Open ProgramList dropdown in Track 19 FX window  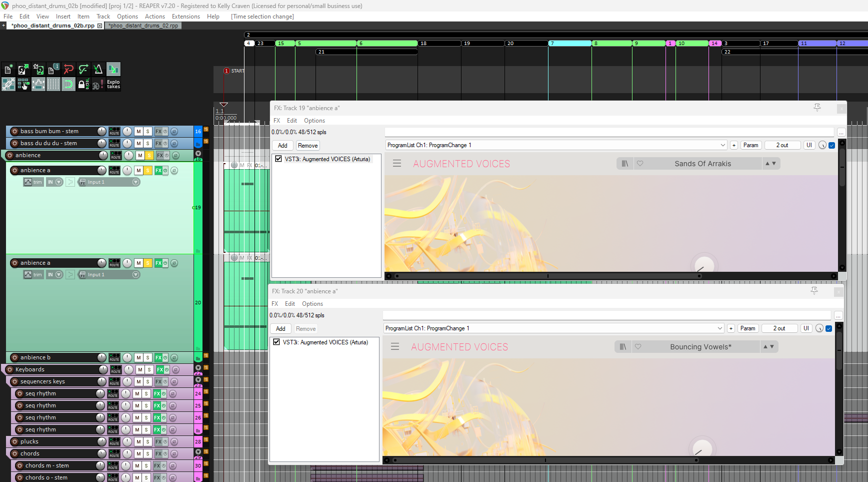point(722,145)
